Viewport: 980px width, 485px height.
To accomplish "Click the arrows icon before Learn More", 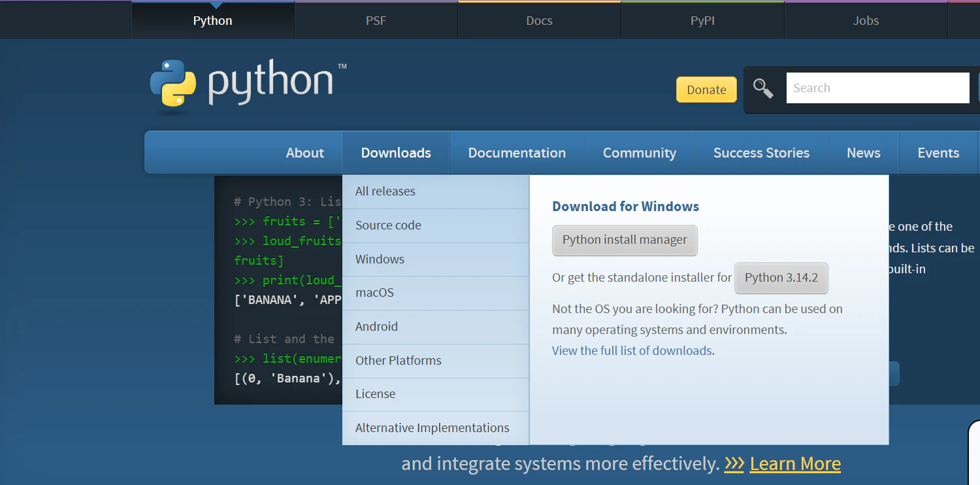I will pos(734,463).
